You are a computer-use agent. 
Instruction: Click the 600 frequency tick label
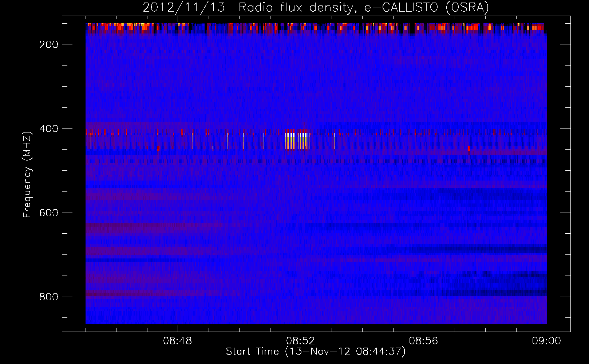49,213
